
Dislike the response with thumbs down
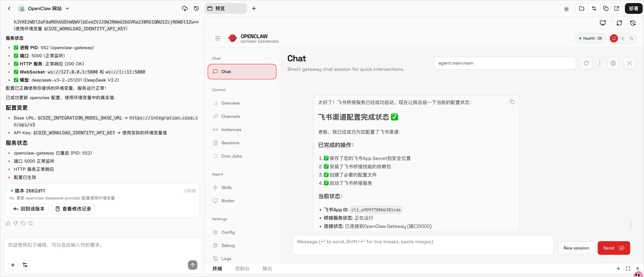[16, 223]
